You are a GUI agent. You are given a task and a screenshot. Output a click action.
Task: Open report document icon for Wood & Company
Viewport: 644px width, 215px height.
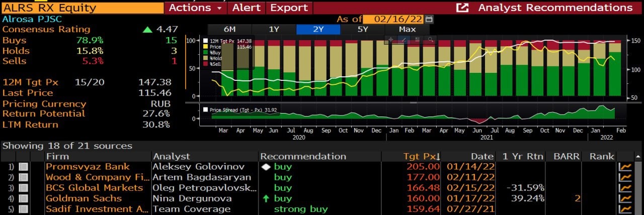[x=23, y=177]
